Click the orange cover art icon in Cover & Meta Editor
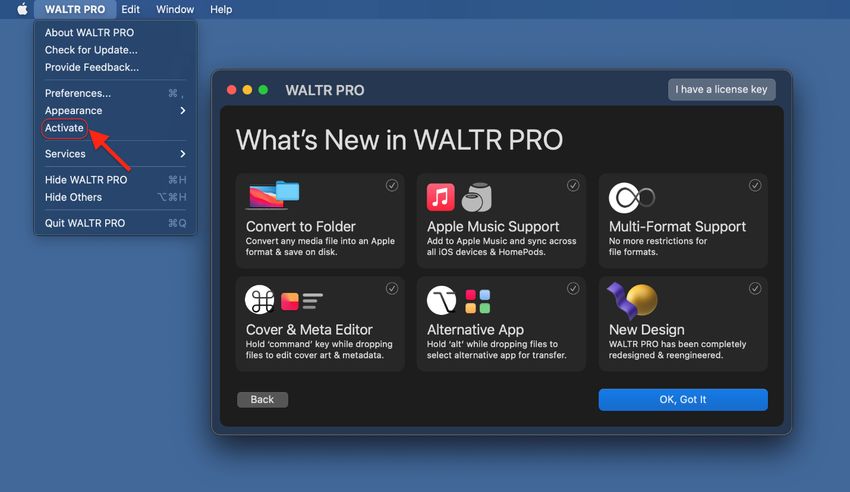This screenshot has width=850, height=492. point(290,301)
